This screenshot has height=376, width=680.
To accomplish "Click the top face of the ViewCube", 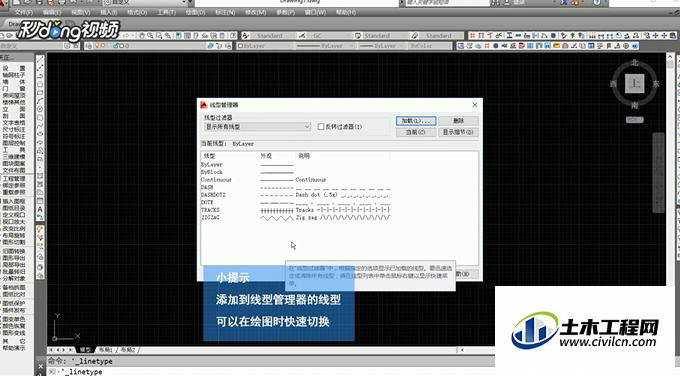I will tap(634, 84).
